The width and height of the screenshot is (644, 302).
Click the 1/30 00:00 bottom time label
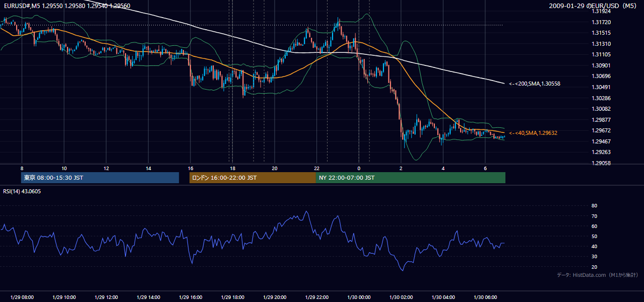tap(359, 297)
